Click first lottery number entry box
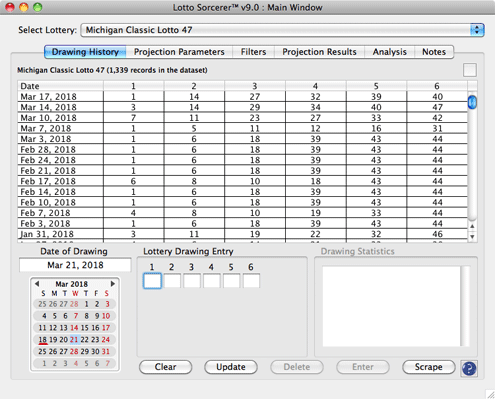495x399 pixels. pyautogui.click(x=152, y=281)
